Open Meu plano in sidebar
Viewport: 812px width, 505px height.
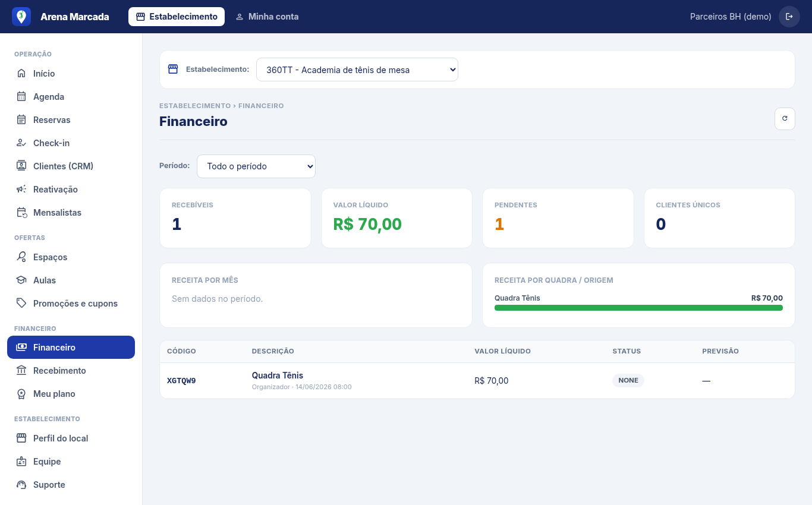pos(71,394)
